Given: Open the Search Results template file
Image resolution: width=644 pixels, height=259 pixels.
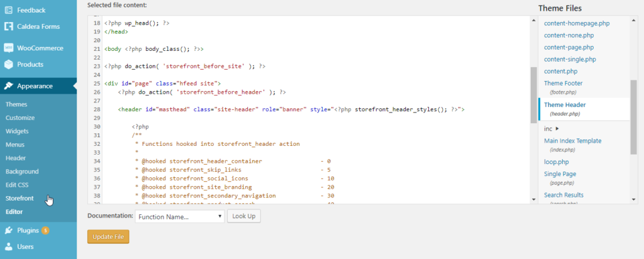Looking at the screenshot, I should coord(564,195).
